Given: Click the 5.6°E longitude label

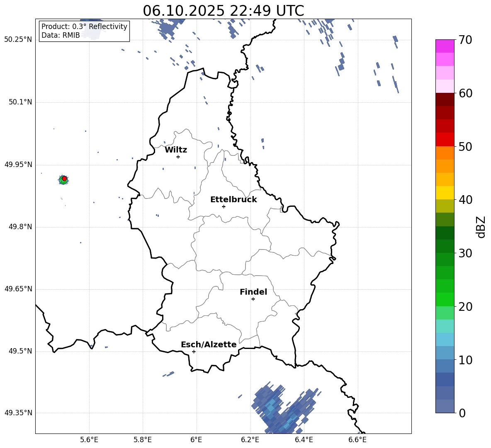Looking at the screenshot, I should tap(89, 440).
